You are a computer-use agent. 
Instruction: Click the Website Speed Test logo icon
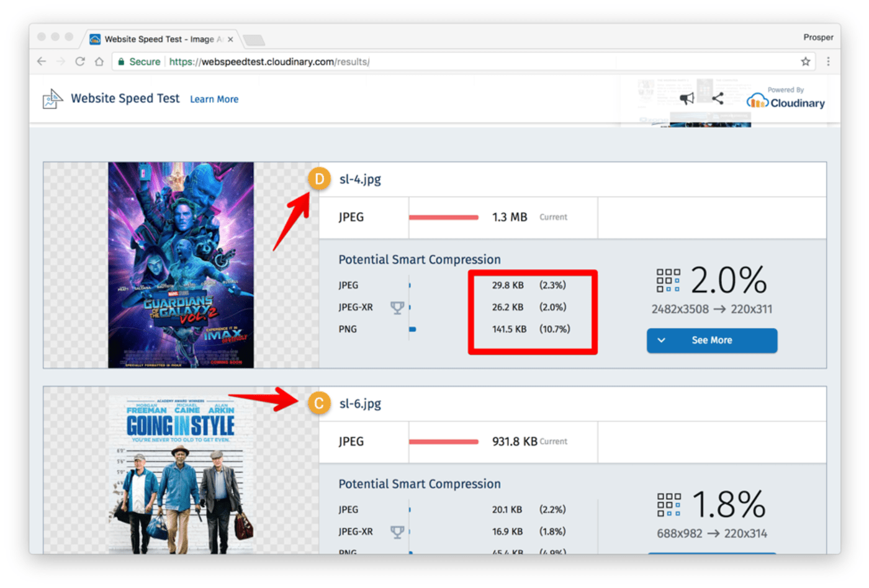point(53,99)
